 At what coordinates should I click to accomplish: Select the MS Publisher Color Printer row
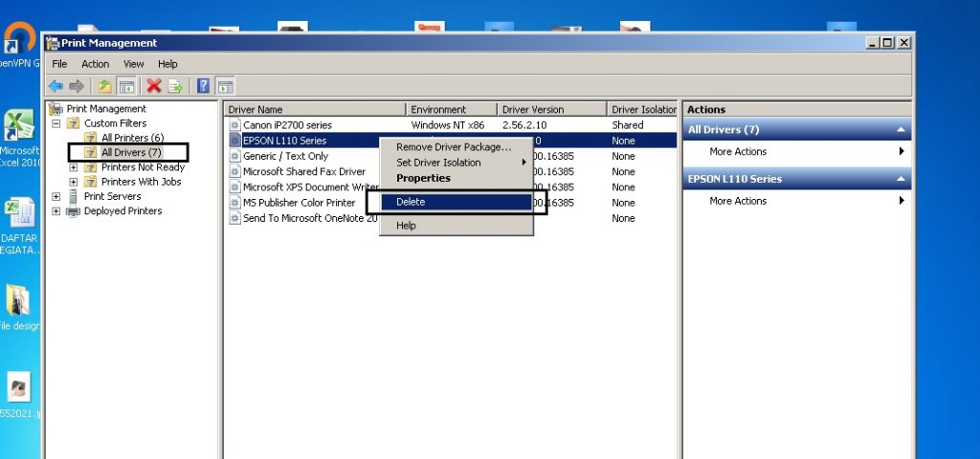click(x=451, y=203)
